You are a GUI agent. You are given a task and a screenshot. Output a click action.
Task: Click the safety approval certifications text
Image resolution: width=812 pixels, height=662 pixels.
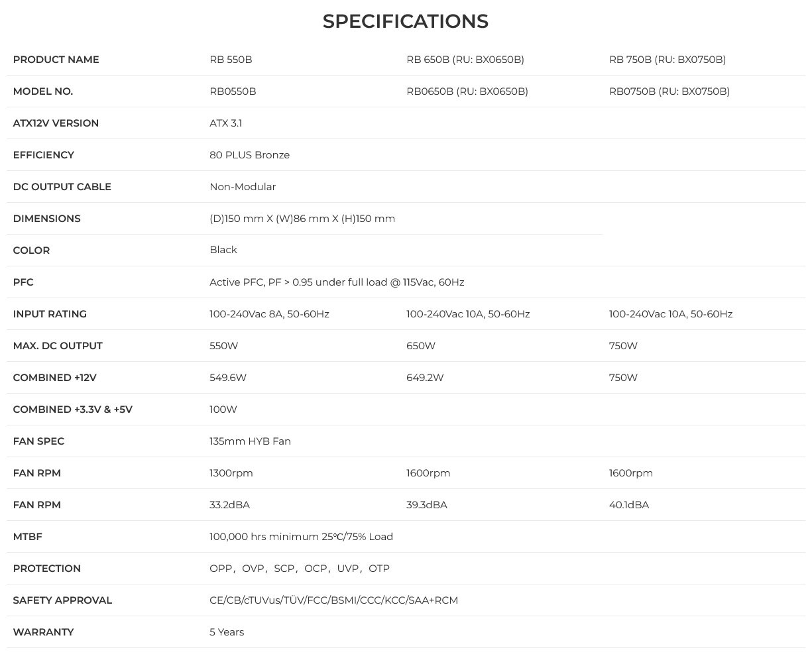click(x=333, y=600)
